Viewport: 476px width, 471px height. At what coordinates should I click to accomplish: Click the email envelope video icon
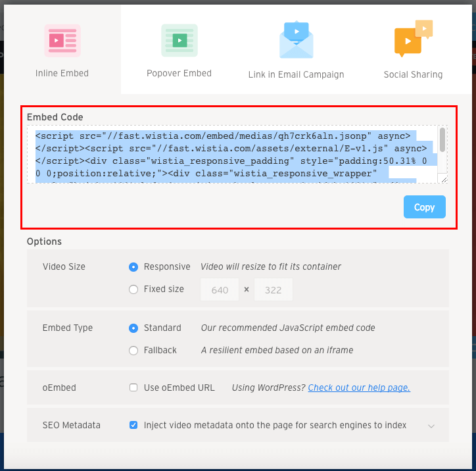click(296, 39)
